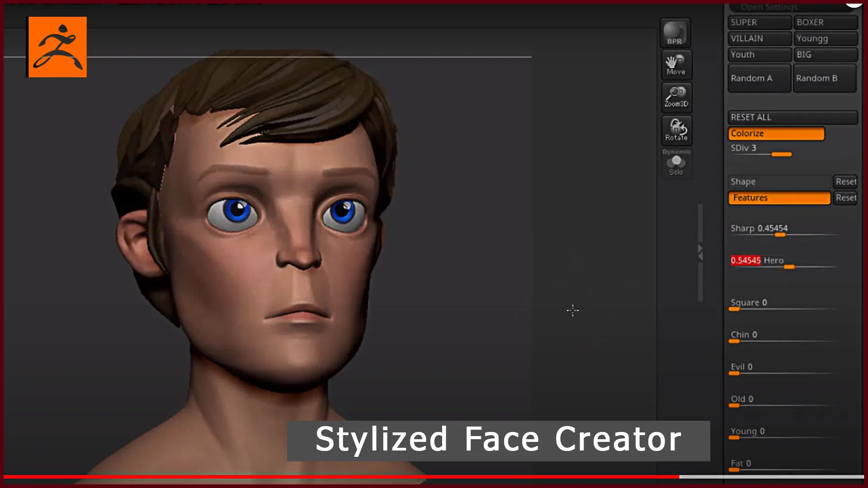Image resolution: width=868 pixels, height=488 pixels.
Task: Click the ZBrush logo icon
Action: (57, 47)
